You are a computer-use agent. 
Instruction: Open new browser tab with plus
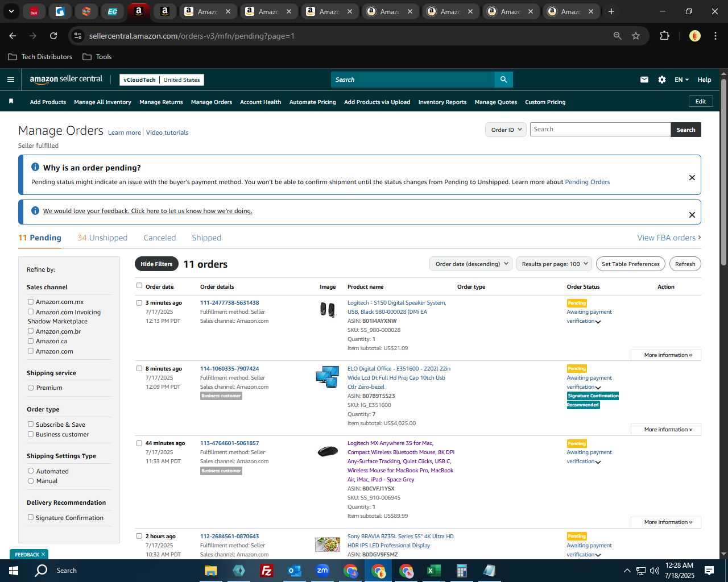click(x=611, y=11)
